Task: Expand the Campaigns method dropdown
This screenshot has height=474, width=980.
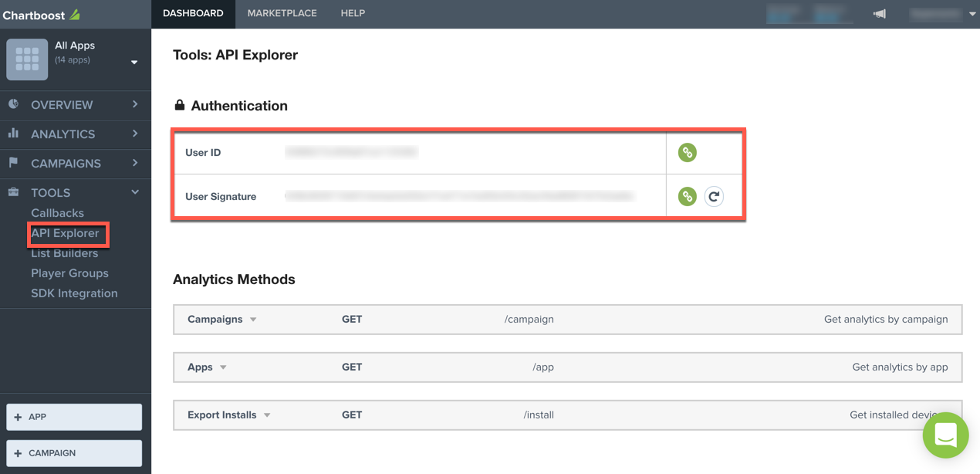Action: tap(253, 320)
